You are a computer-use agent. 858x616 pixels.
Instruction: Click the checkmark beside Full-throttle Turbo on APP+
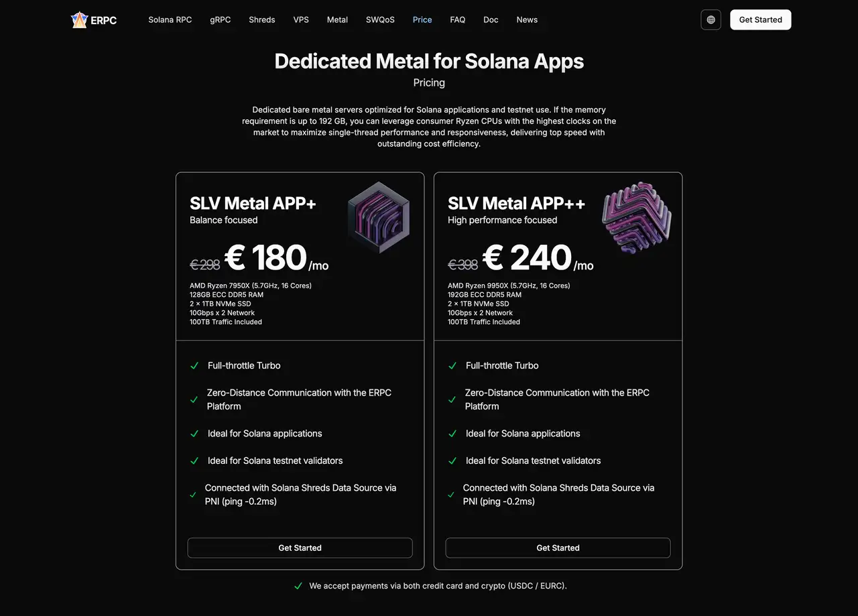194,366
